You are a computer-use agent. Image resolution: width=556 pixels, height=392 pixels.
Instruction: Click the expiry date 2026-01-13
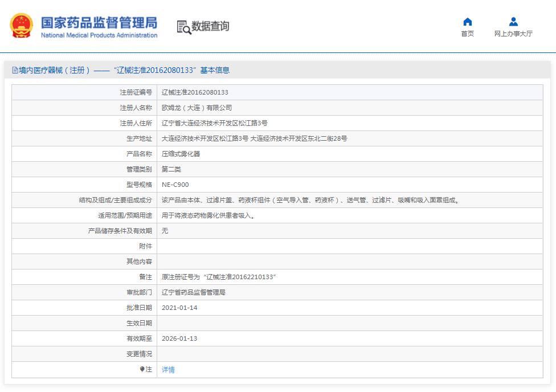click(x=179, y=338)
